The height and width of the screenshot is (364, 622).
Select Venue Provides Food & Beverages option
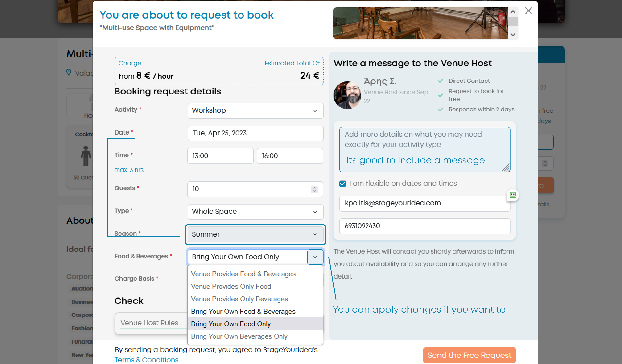coord(243,274)
